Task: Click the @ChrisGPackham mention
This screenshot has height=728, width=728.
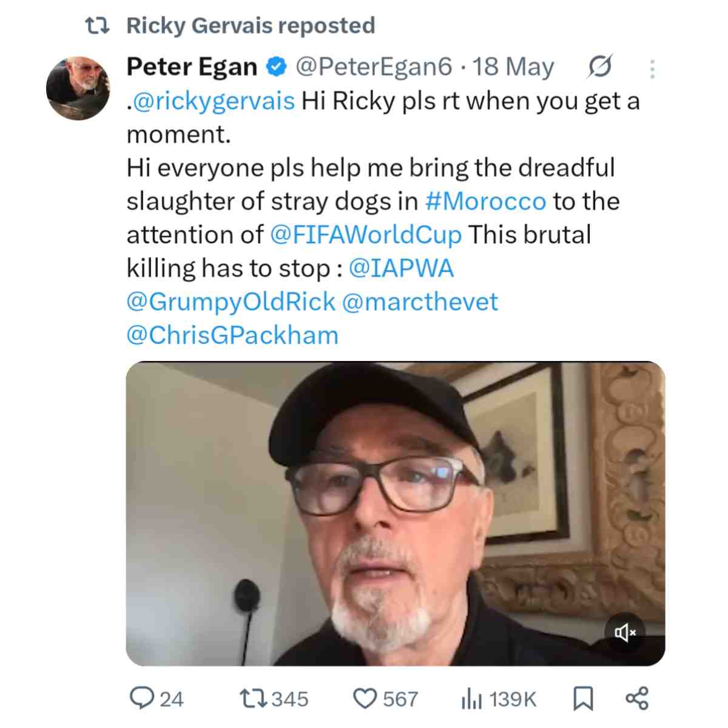Action: [x=232, y=335]
